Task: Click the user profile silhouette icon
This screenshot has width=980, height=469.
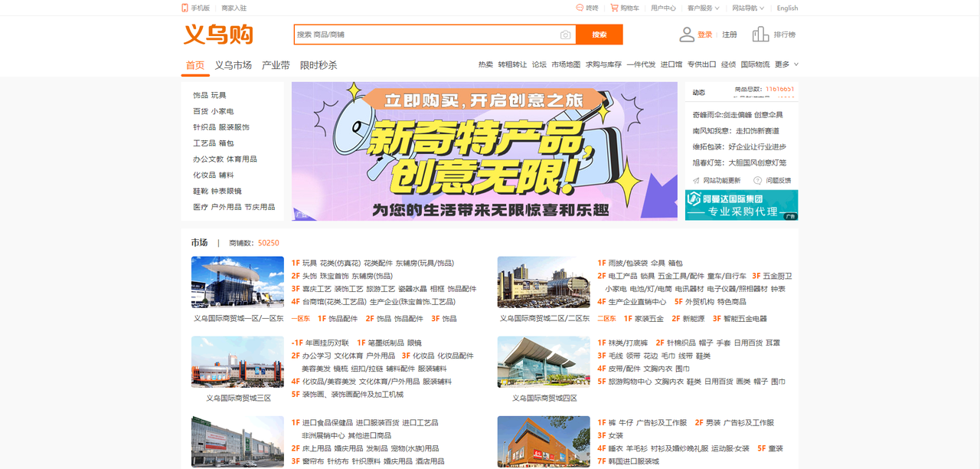Action: [687, 34]
